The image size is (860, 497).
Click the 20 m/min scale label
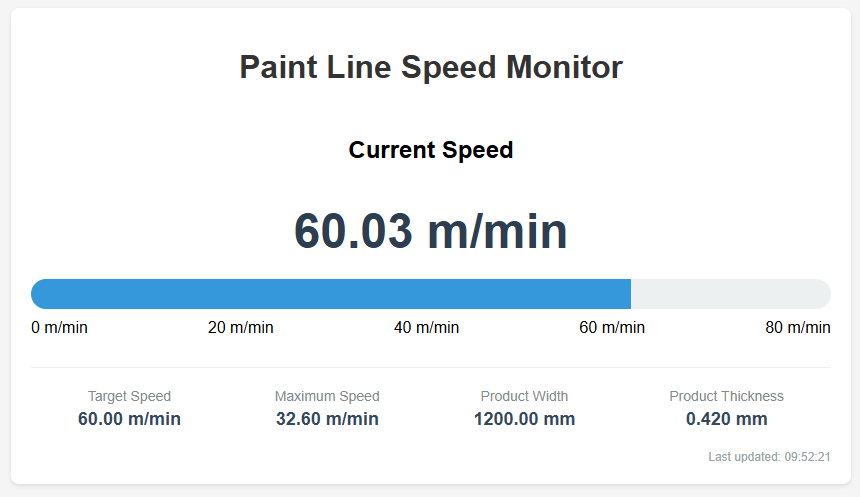pos(240,328)
